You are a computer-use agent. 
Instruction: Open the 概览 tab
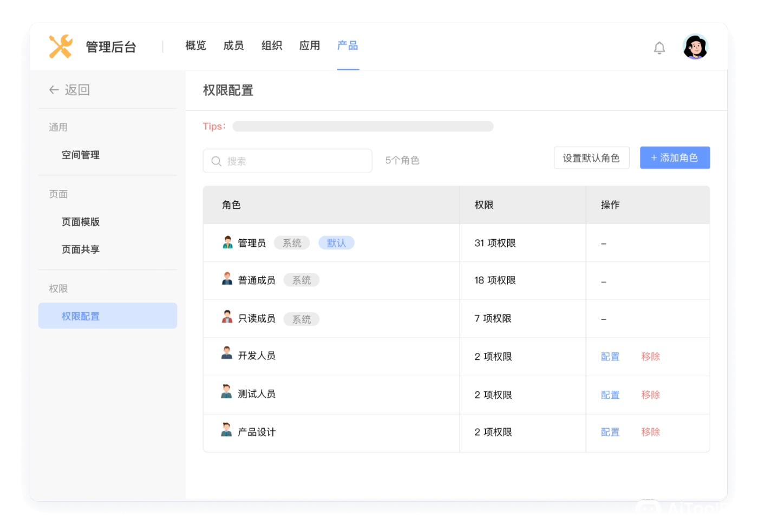195,45
